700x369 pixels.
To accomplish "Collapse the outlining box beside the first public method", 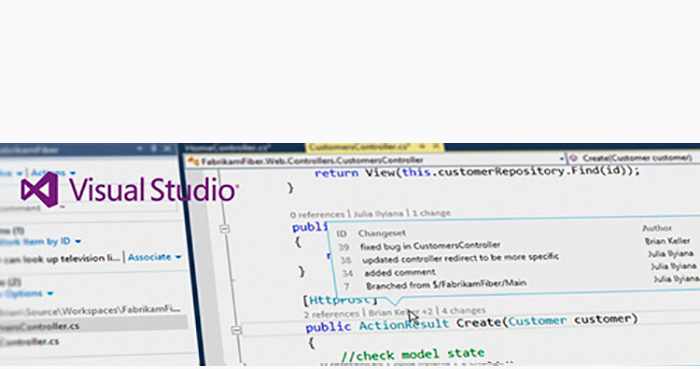I will pos(225,229).
